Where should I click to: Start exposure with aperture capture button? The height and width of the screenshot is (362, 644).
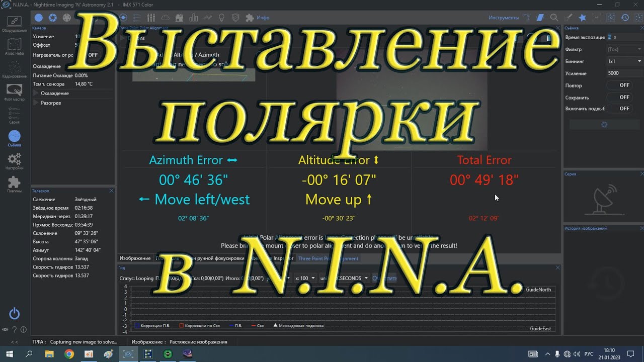coord(604,124)
